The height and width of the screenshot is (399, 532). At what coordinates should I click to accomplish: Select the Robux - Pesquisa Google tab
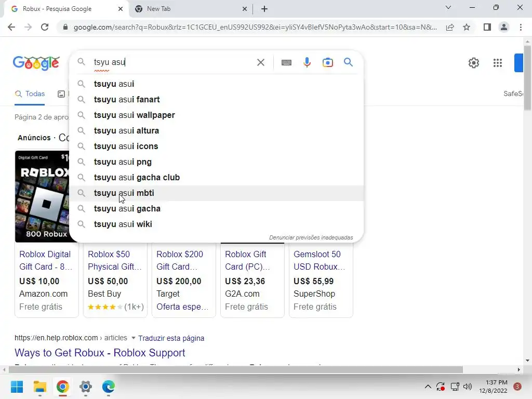click(66, 9)
